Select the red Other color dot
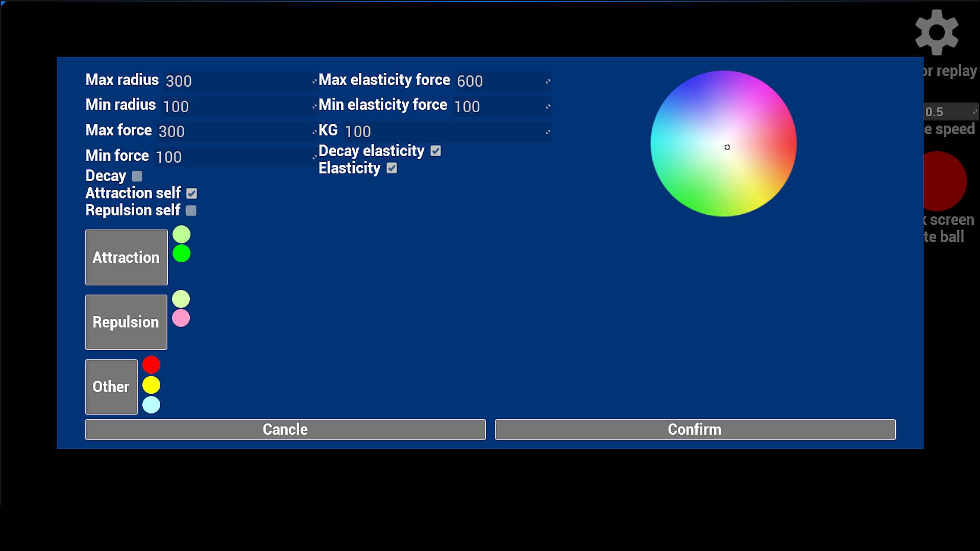Viewport: 980px width, 551px height. pos(151,365)
